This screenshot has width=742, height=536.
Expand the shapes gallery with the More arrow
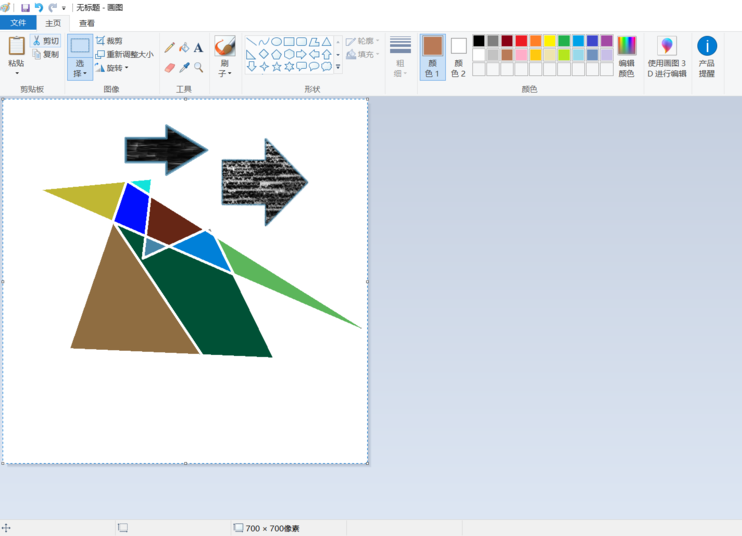click(338, 67)
